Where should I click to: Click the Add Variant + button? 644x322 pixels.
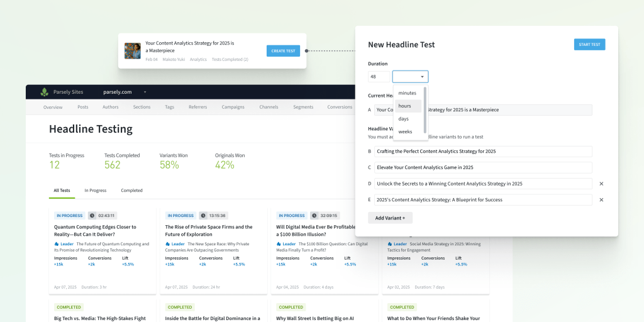pos(390,218)
